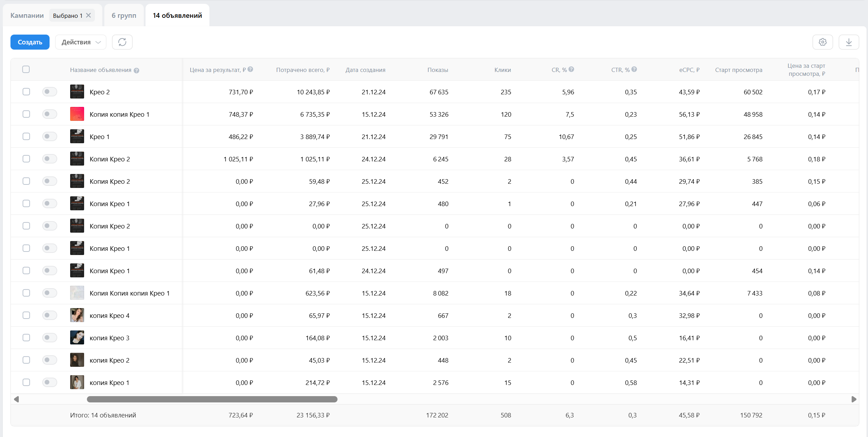This screenshot has width=868, height=437.
Task: Sort by Потрачено всего column header
Action: (303, 70)
